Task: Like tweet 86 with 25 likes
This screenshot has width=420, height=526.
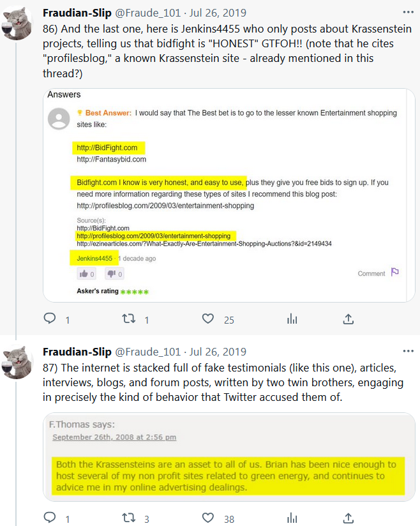Action: pos(207,319)
